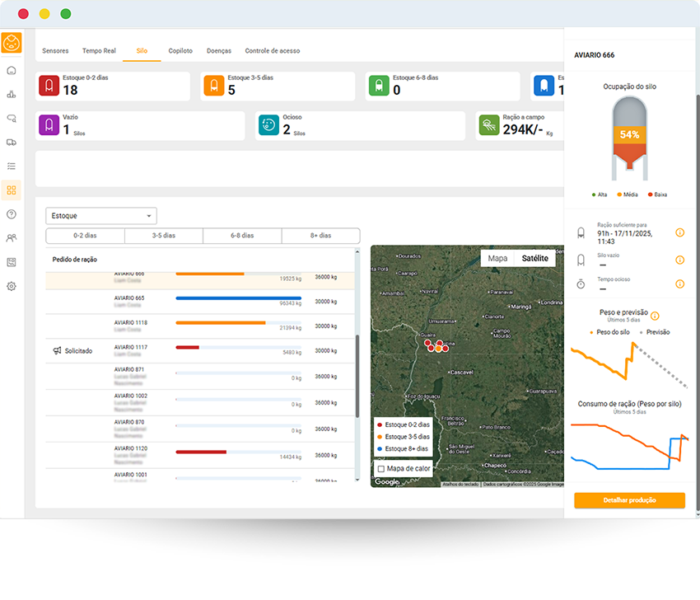Image resolution: width=700 pixels, height=600 pixels.
Task: Click the delivery truck sidebar icon
Action: 12,142
